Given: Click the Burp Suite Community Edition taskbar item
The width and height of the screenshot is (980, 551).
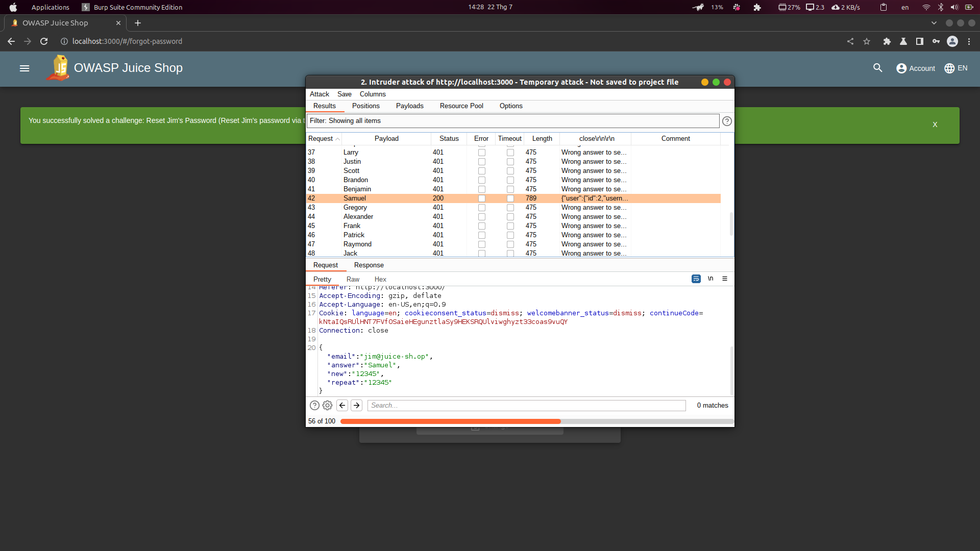Looking at the screenshot, I should click(132, 7).
